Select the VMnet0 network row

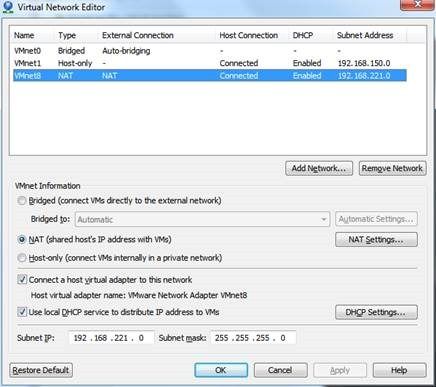210,51
